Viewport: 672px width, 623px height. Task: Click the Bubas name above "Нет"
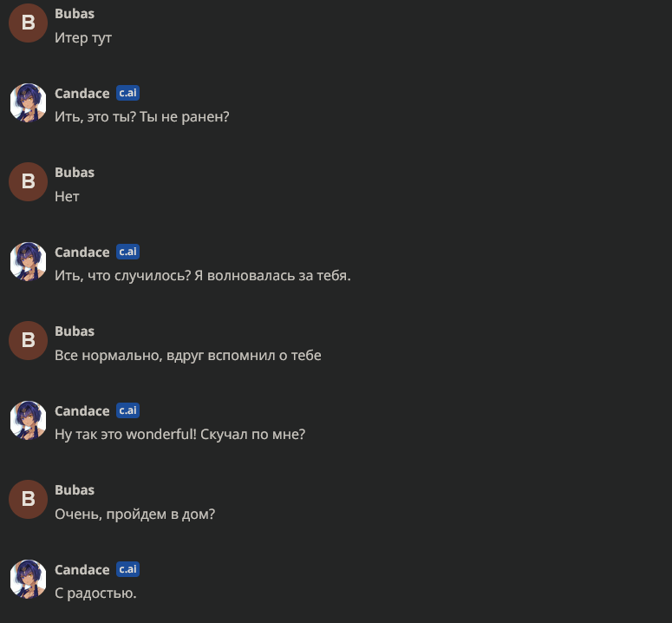pyautogui.click(x=75, y=173)
